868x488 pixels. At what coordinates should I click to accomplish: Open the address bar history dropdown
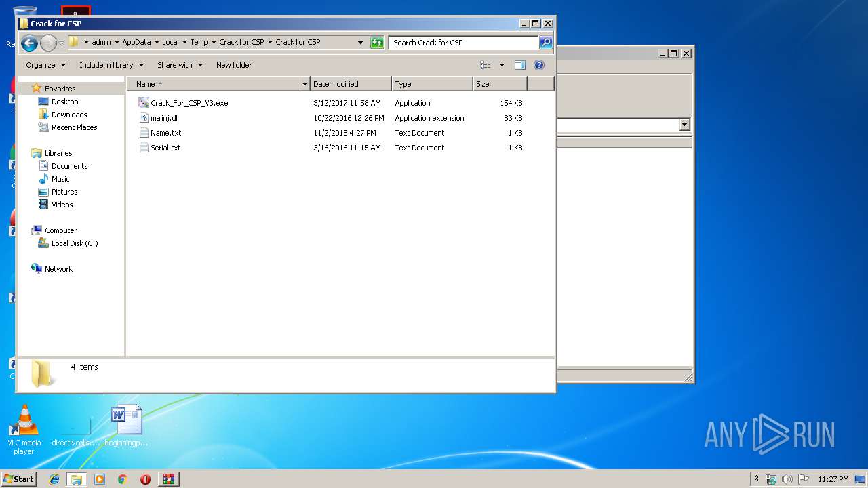[361, 43]
